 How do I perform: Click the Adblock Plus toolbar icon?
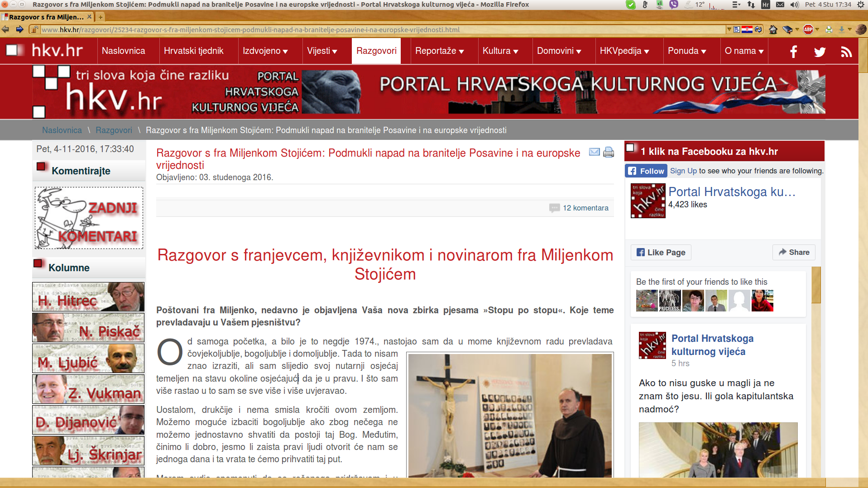808,30
